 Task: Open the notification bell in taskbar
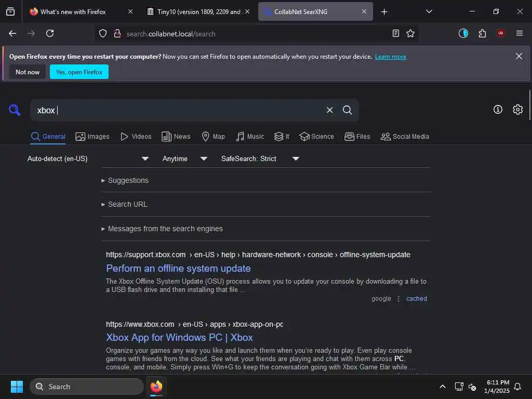click(x=517, y=387)
